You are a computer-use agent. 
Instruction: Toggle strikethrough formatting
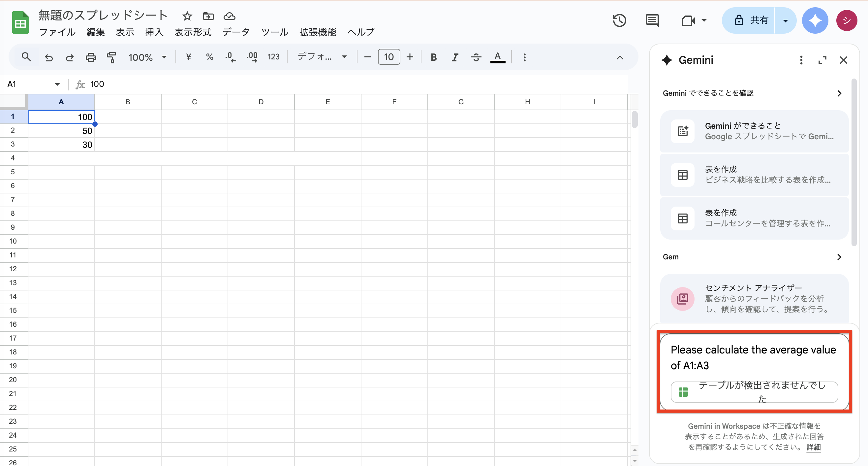click(x=476, y=57)
